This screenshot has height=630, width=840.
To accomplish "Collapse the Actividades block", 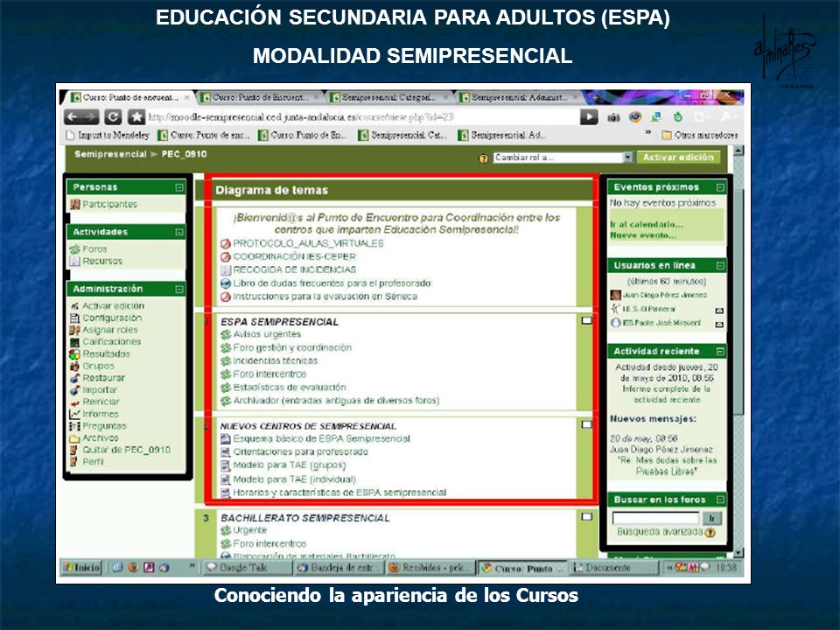I will [x=178, y=232].
